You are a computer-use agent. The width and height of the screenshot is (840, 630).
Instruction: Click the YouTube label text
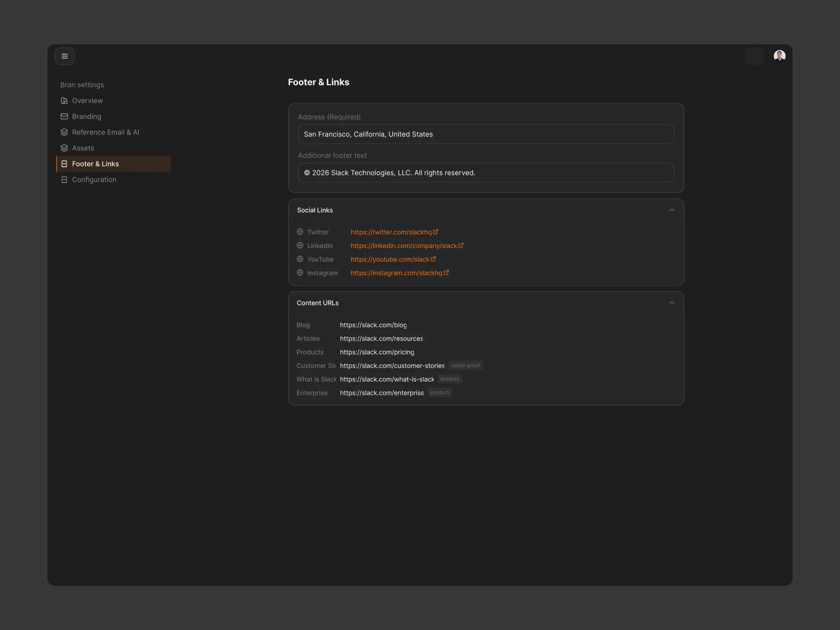click(320, 259)
